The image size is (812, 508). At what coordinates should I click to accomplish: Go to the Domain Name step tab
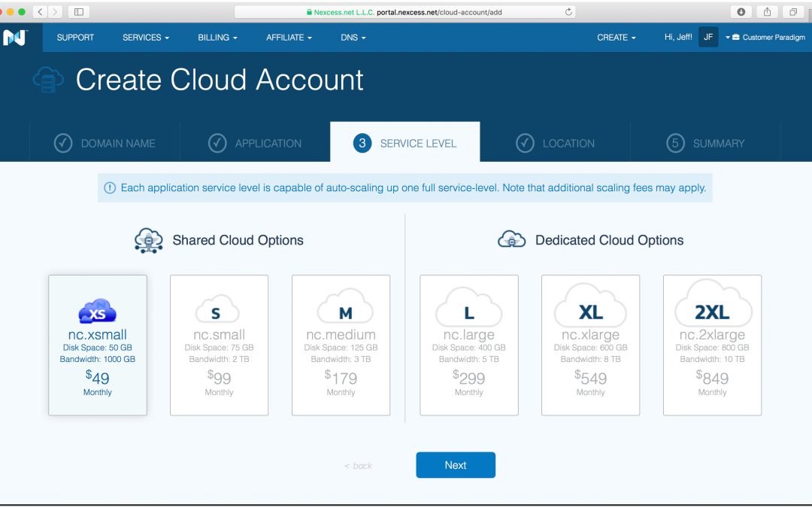(x=105, y=143)
